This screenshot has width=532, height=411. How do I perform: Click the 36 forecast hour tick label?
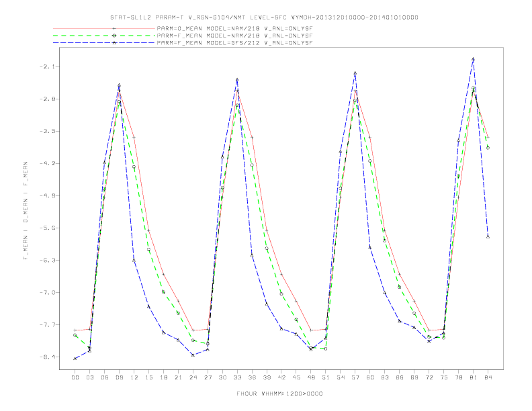(252, 377)
